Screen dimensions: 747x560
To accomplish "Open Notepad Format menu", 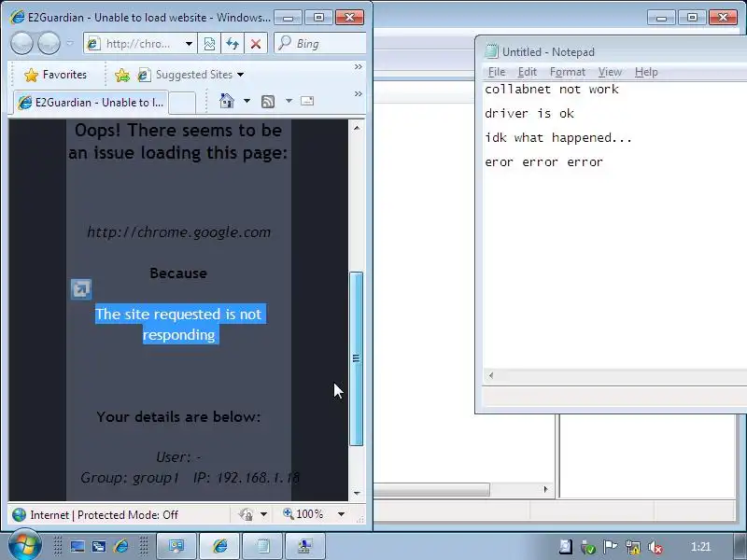I will pyautogui.click(x=568, y=72).
